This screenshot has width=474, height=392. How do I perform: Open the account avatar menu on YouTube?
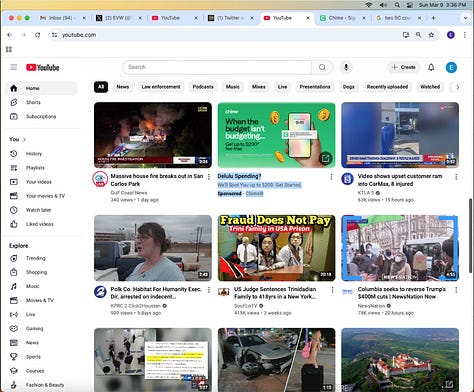451,67
